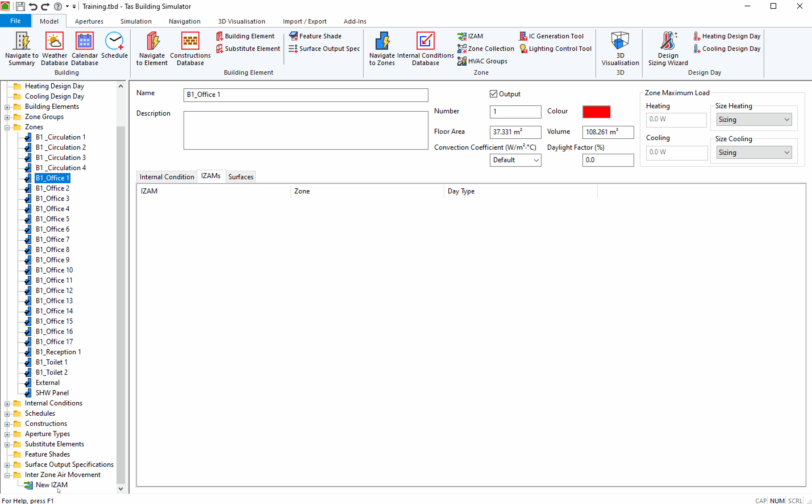
Task: Open the Import / Export ribbon tab
Action: tap(304, 21)
